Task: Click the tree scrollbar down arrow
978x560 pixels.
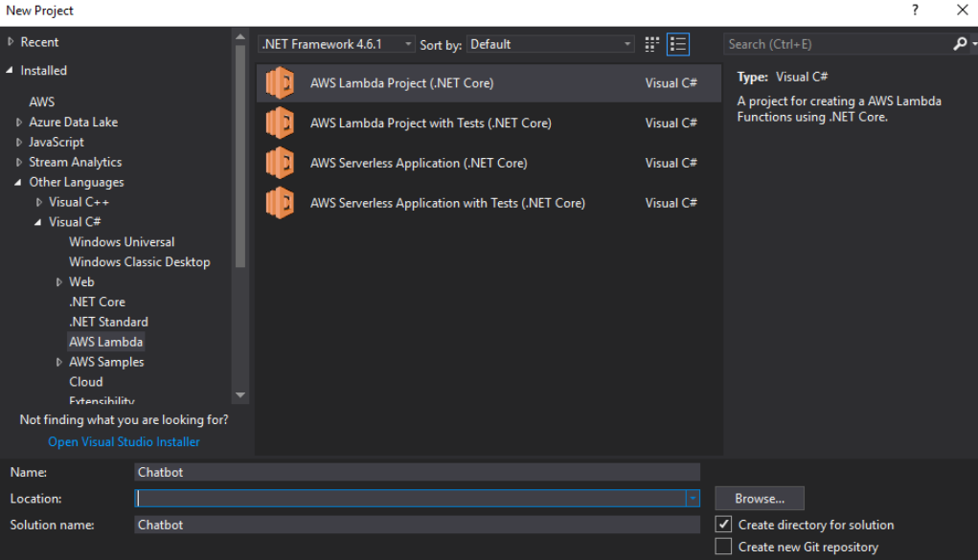Action: (240, 395)
